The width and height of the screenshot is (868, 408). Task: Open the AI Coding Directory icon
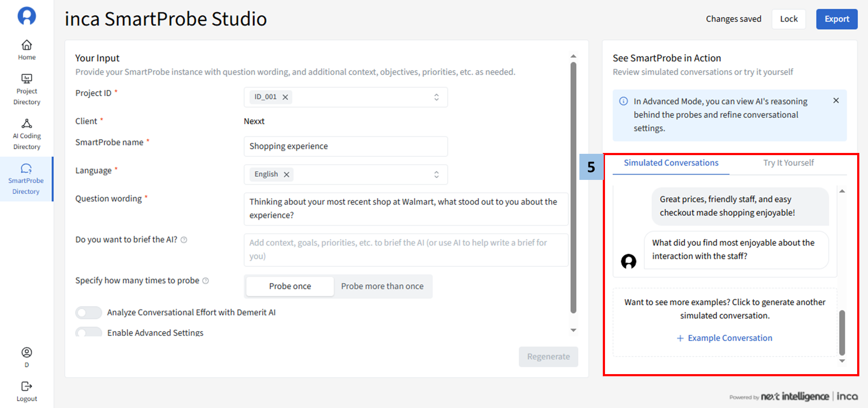point(26,124)
